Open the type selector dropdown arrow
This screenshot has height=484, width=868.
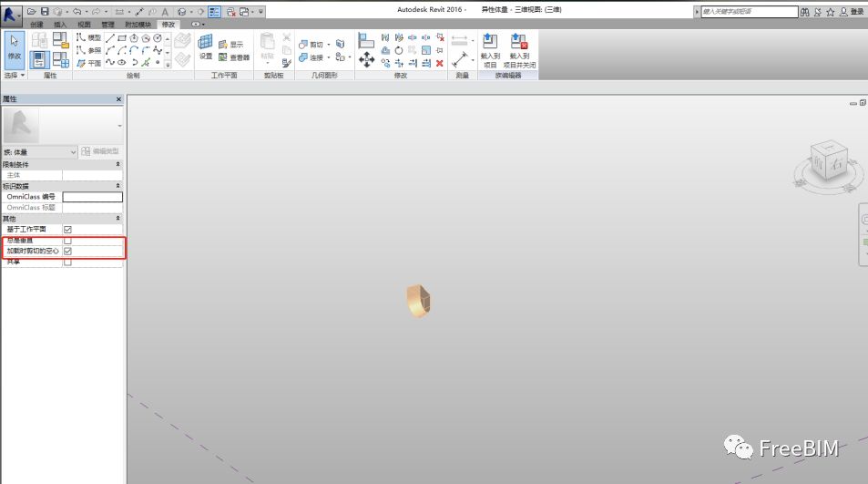(119, 127)
